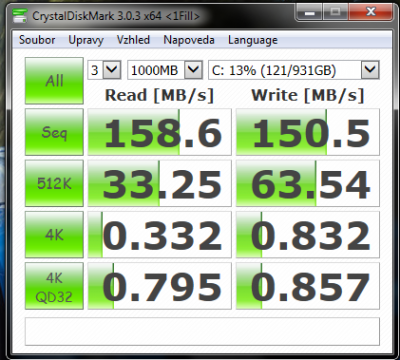Open the test count dropdown showing 3
Image resolution: width=400 pixels, height=360 pixels.
(104, 70)
